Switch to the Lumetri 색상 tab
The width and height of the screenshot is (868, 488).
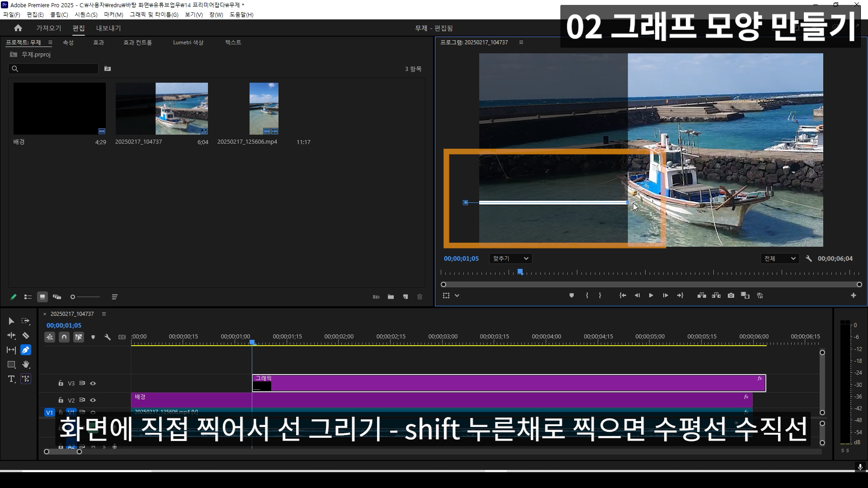pyautogui.click(x=188, y=42)
